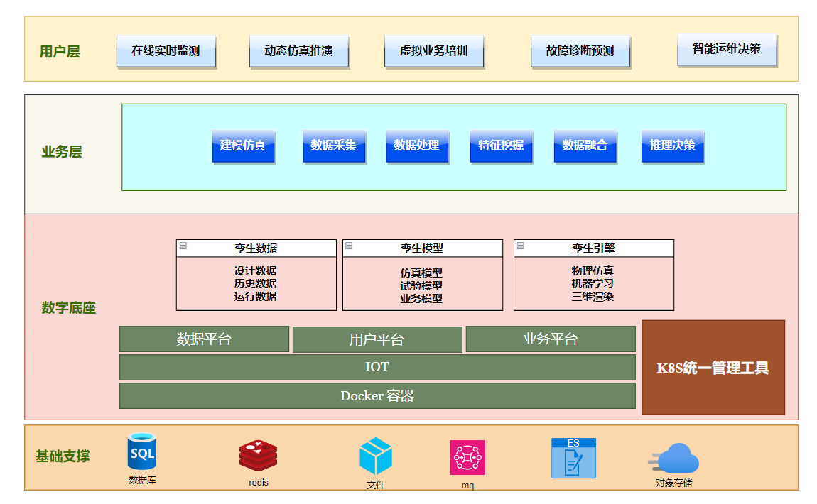Click the ES document icon
Screen dimensions: 817x504
pyautogui.click(x=573, y=458)
